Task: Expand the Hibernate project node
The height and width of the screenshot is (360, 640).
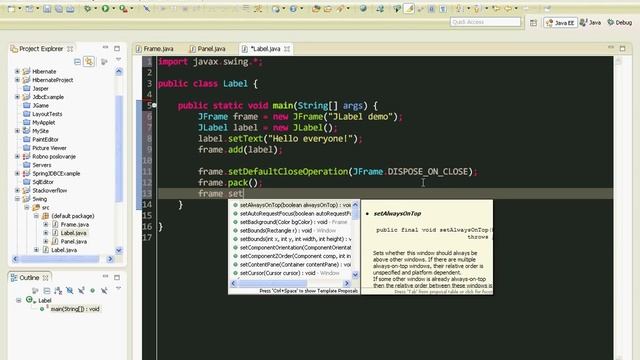Action: pos(17,71)
